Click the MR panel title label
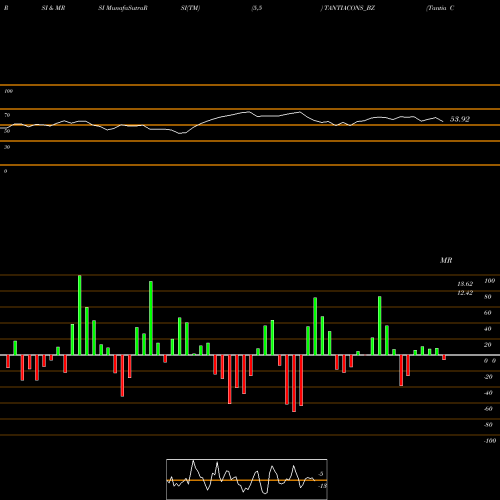 (x=446, y=260)
